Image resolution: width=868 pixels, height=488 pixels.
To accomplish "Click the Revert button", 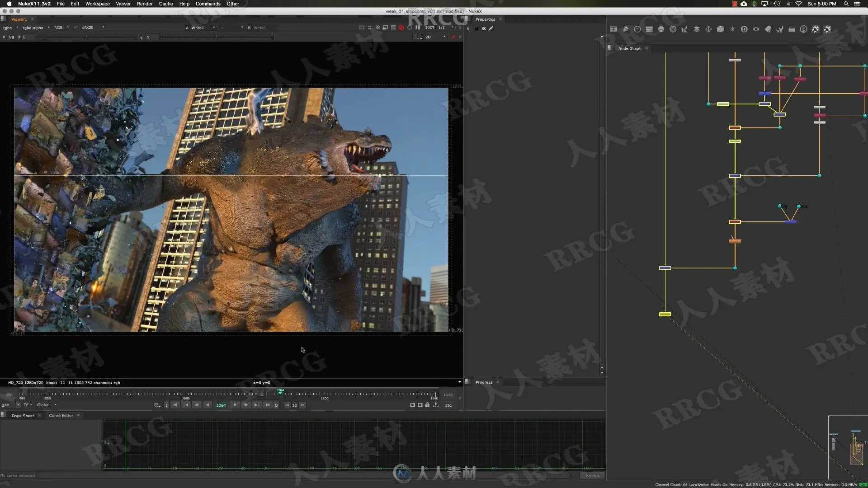I will [x=592, y=475].
